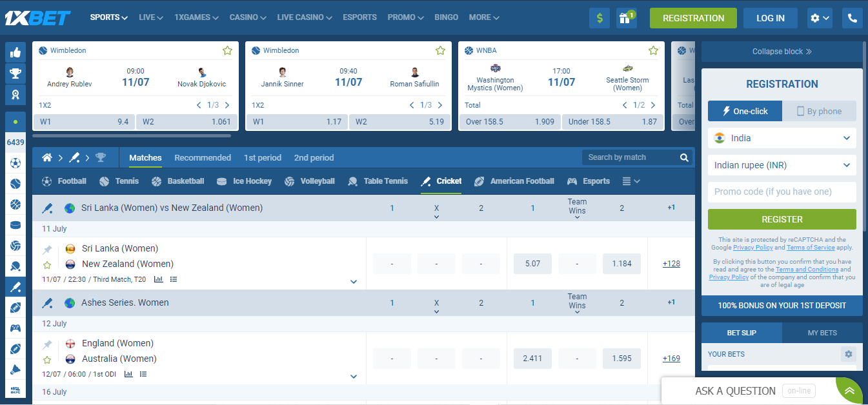Viewport: 868px width, 405px height.
Task: Open the SPORTS dropdown menu
Action: pyautogui.click(x=108, y=17)
